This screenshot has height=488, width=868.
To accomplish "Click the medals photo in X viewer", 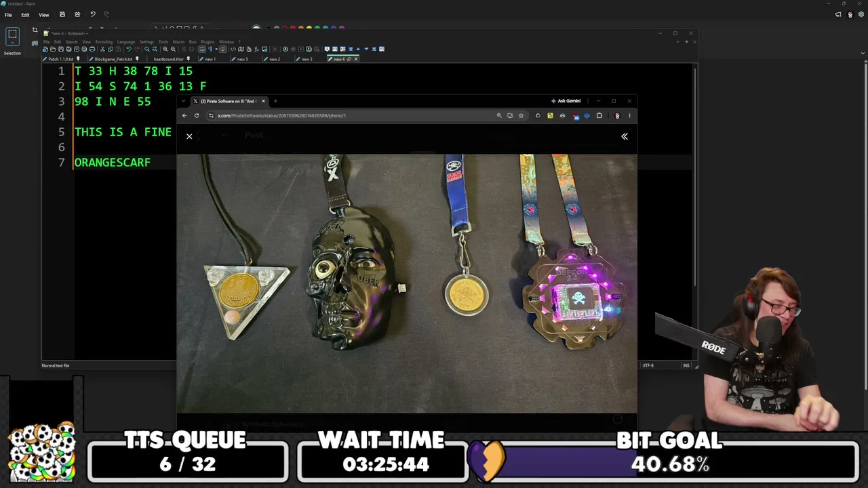I will tap(407, 283).
